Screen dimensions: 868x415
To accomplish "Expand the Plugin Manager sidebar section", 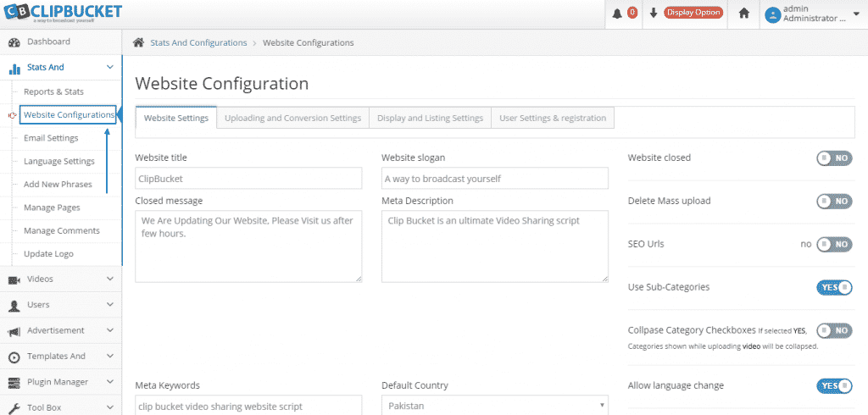I will pyautogui.click(x=109, y=382).
